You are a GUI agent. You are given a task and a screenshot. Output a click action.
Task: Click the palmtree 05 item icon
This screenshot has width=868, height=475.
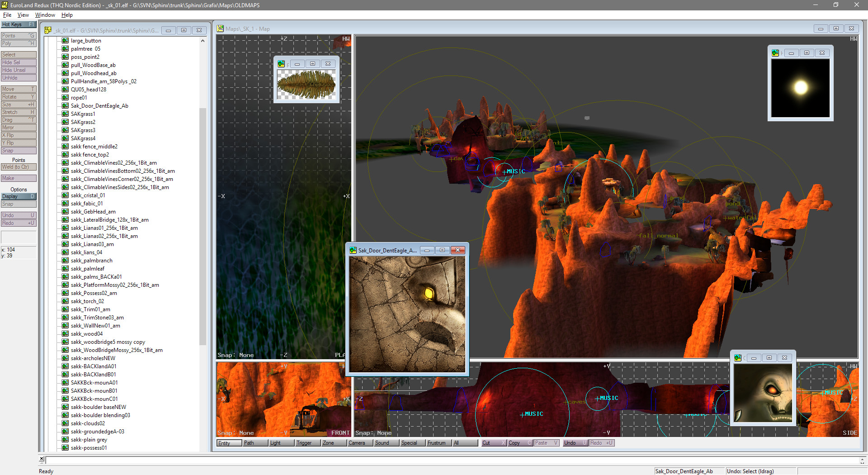pos(65,49)
